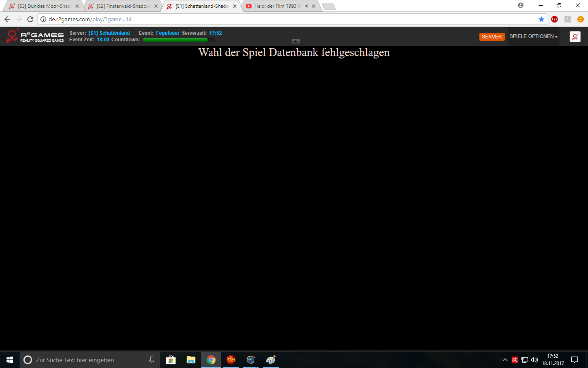Image resolution: width=588 pixels, height=368 pixels.
Task: Bookmark this page with the star icon
Action: [541, 19]
